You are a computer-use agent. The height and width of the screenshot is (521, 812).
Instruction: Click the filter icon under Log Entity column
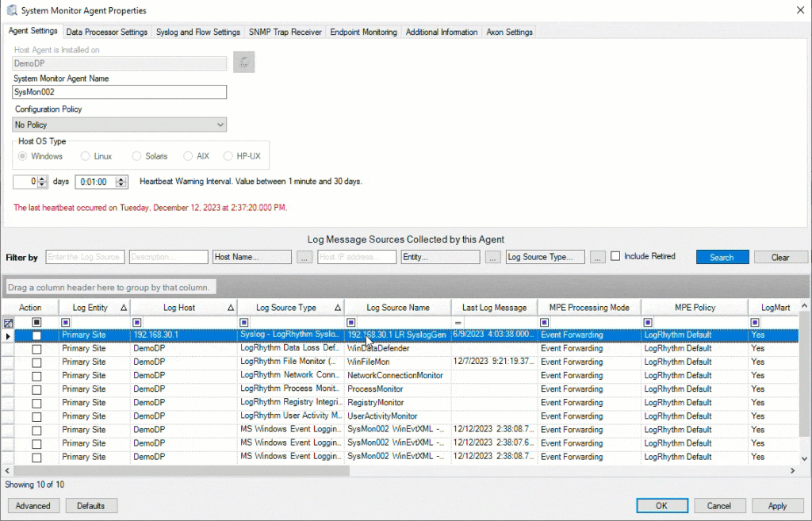tap(65, 322)
